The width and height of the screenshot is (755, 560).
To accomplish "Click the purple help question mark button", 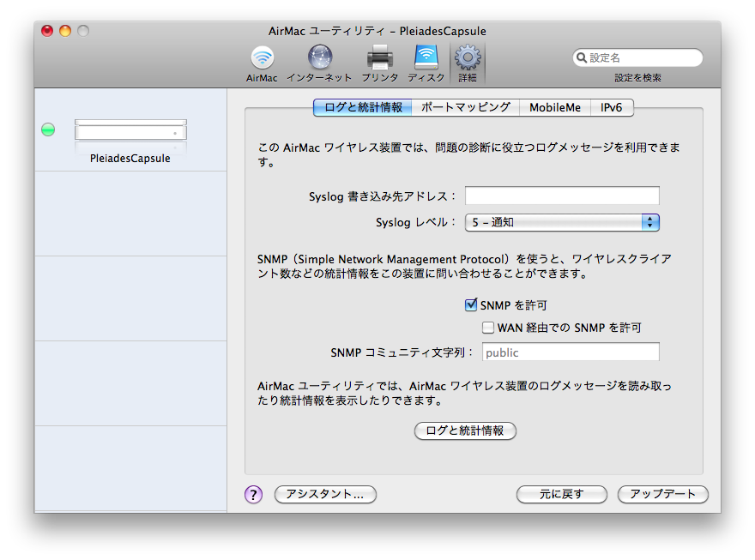I will click(x=253, y=494).
